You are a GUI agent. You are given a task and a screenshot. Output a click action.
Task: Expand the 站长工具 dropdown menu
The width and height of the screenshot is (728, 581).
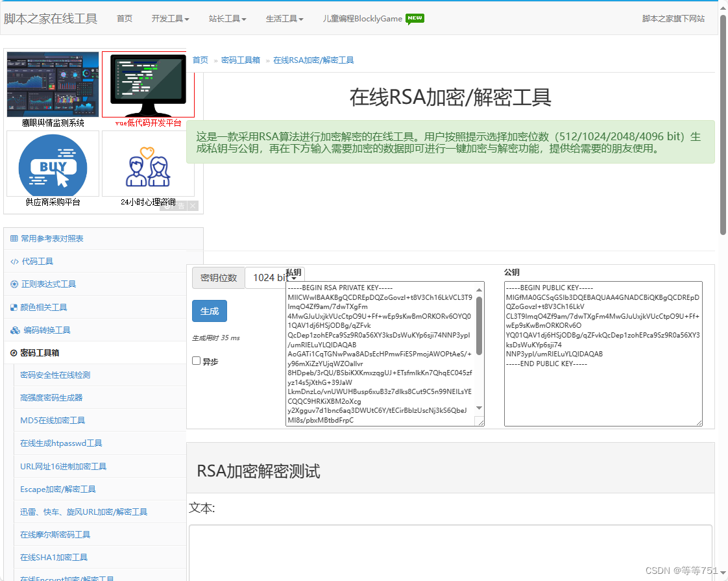tap(227, 19)
